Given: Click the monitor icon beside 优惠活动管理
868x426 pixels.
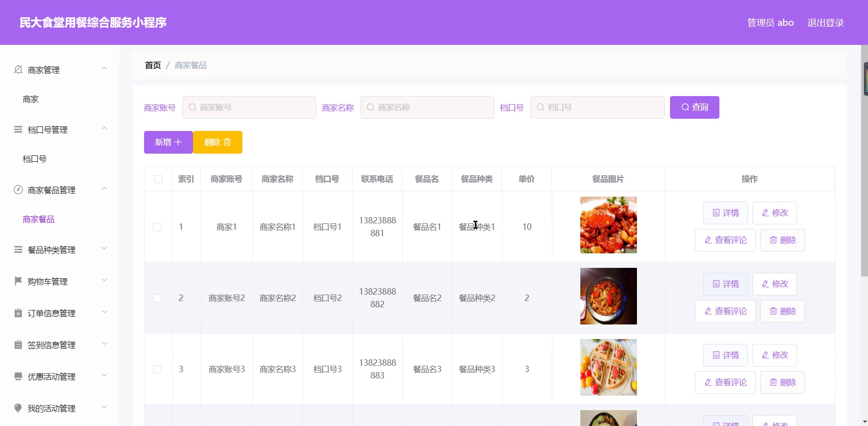Looking at the screenshot, I should point(18,377).
